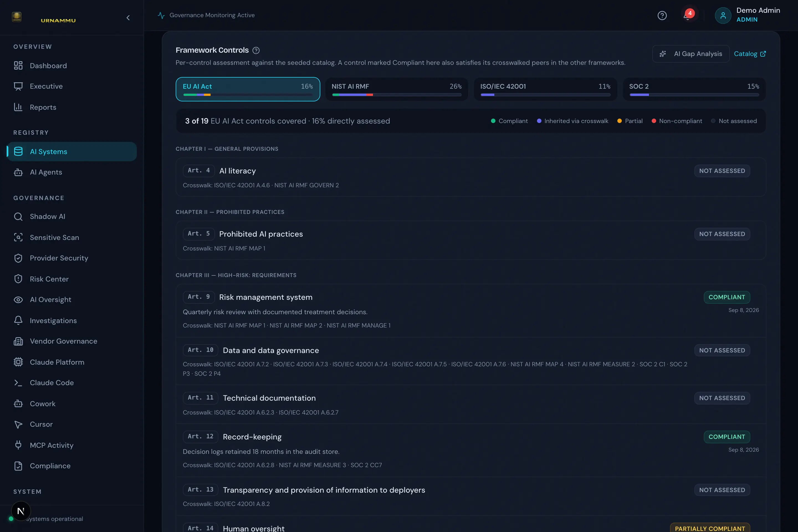Open the Catalog external link
Image resolution: width=798 pixels, height=532 pixels.
pyautogui.click(x=750, y=54)
